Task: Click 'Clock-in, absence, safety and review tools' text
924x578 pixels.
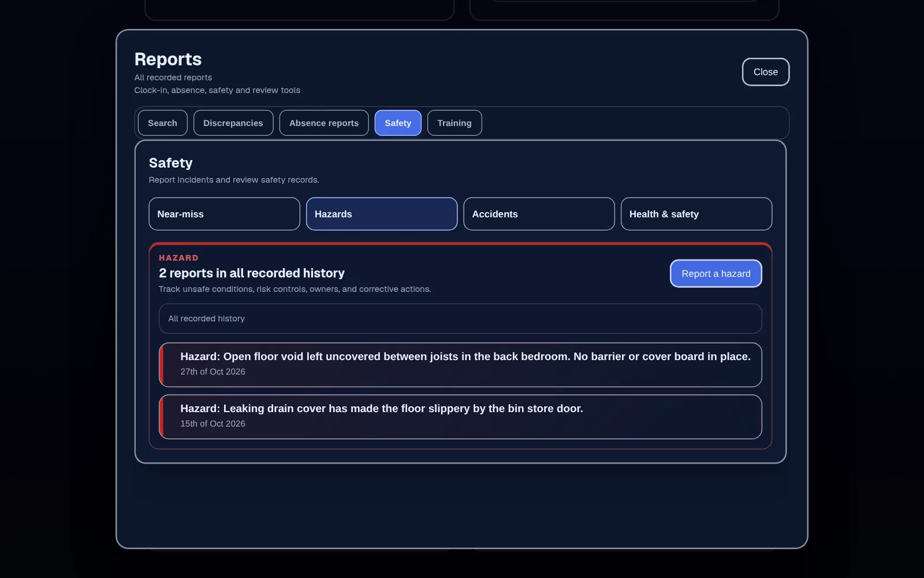Action: coord(217,90)
